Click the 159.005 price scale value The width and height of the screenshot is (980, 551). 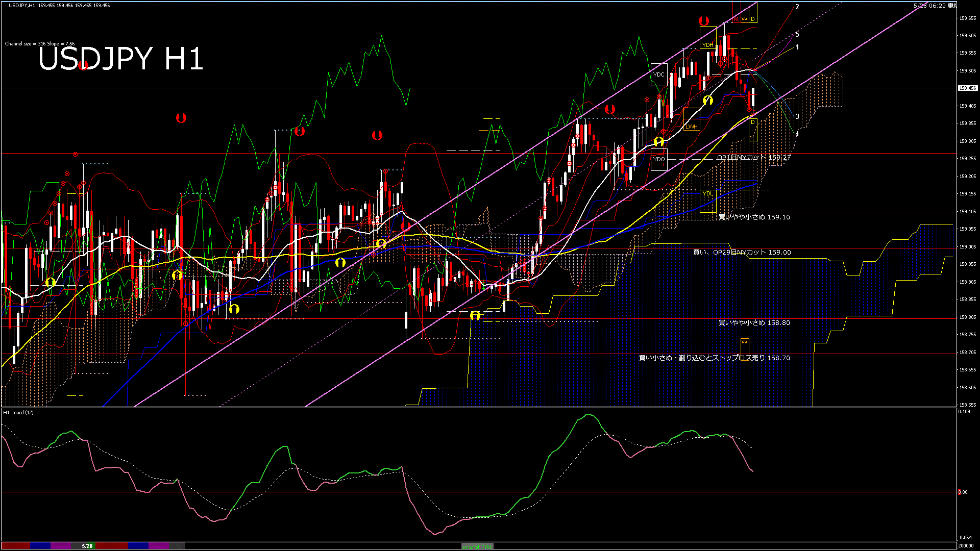coord(968,246)
